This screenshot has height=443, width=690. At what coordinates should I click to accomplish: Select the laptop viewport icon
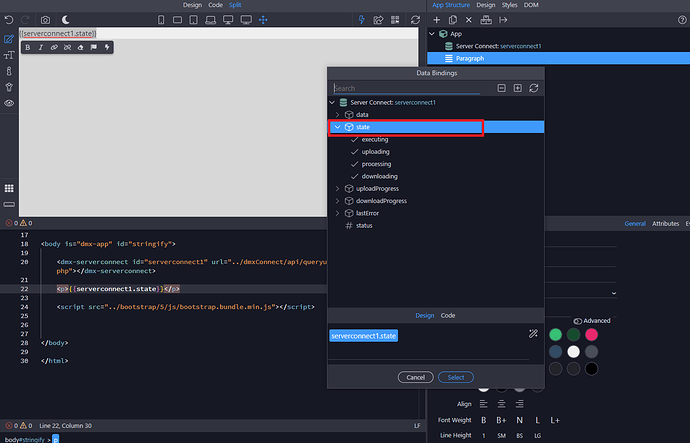211,20
